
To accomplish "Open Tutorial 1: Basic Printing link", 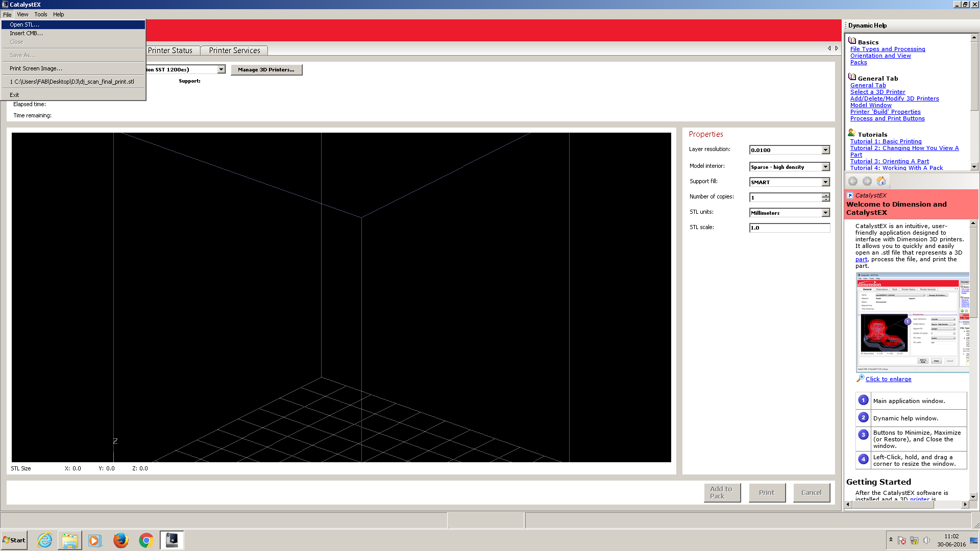I will (x=886, y=141).
